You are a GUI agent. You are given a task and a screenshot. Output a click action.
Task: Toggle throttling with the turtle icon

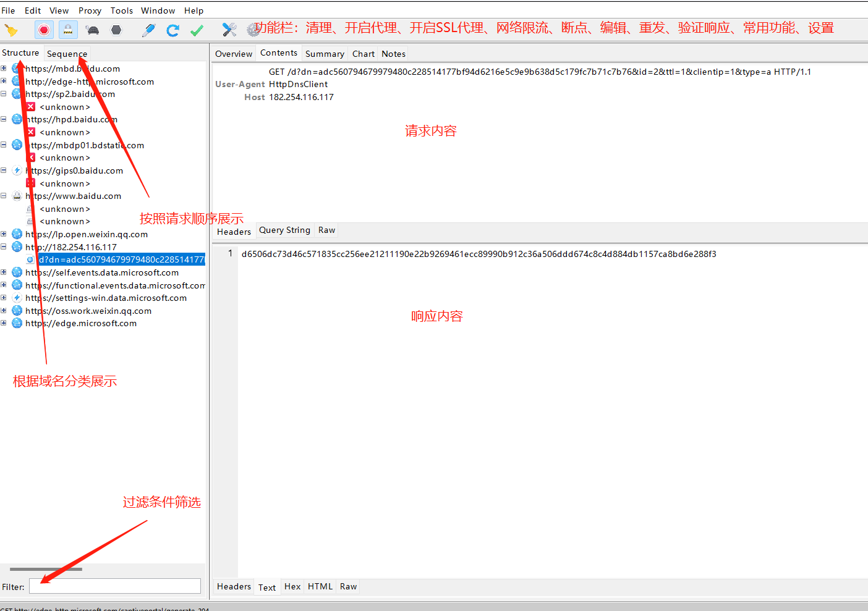click(93, 30)
